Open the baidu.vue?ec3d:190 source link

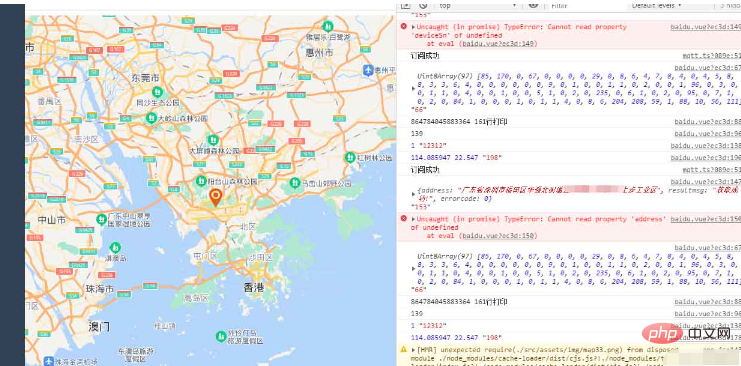point(706,158)
